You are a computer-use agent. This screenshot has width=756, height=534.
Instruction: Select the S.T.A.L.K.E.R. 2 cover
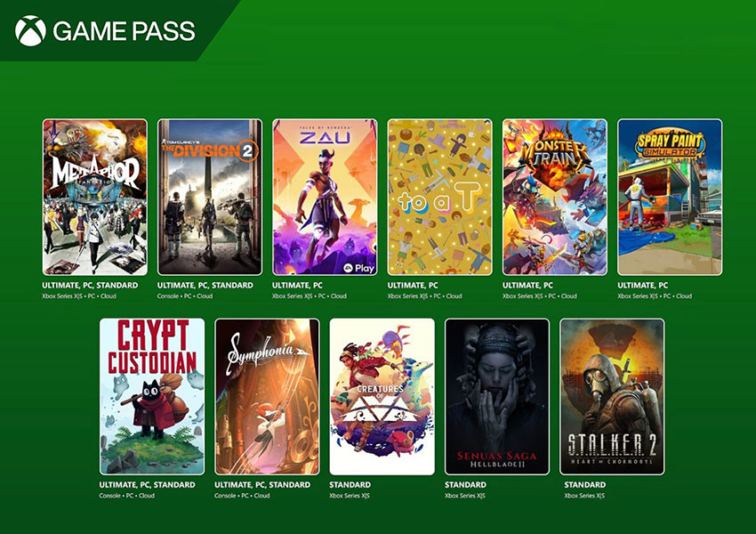(612, 397)
